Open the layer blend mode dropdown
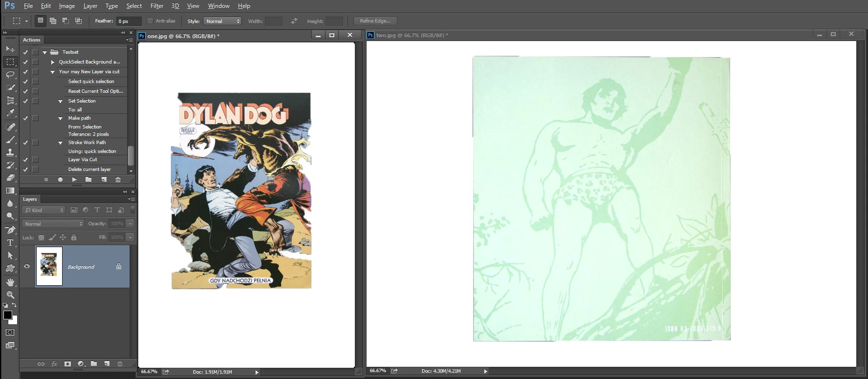The height and width of the screenshot is (379, 868). pyautogui.click(x=53, y=224)
